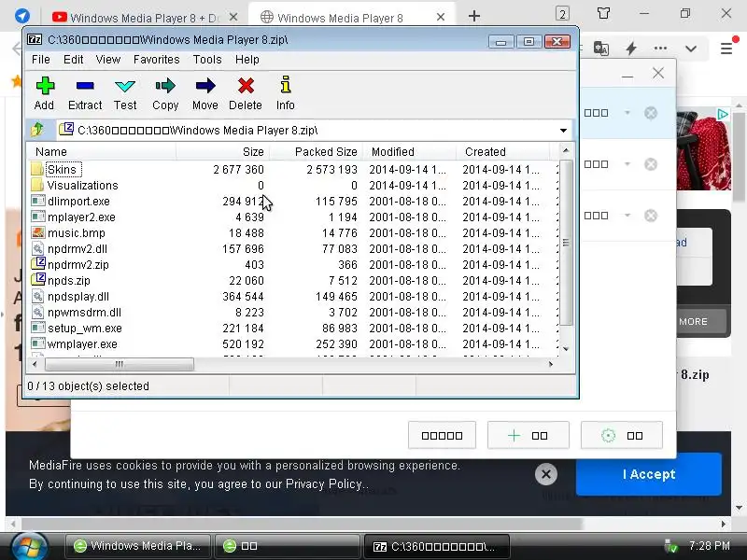Open the Edit menu
Viewport: 747px width, 560px height.
pos(74,60)
